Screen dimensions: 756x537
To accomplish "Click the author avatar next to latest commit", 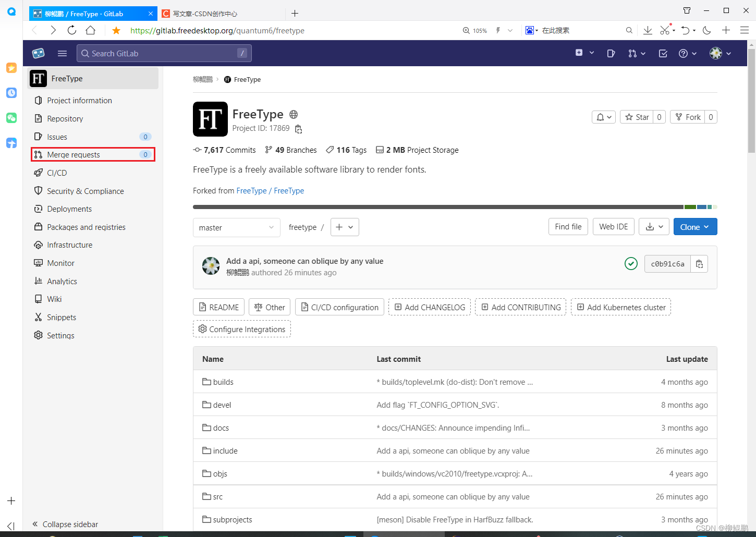I will tap(211, 266).
